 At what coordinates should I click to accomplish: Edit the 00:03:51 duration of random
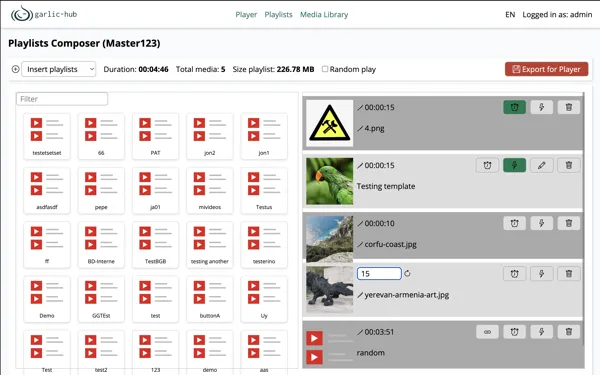376,332
